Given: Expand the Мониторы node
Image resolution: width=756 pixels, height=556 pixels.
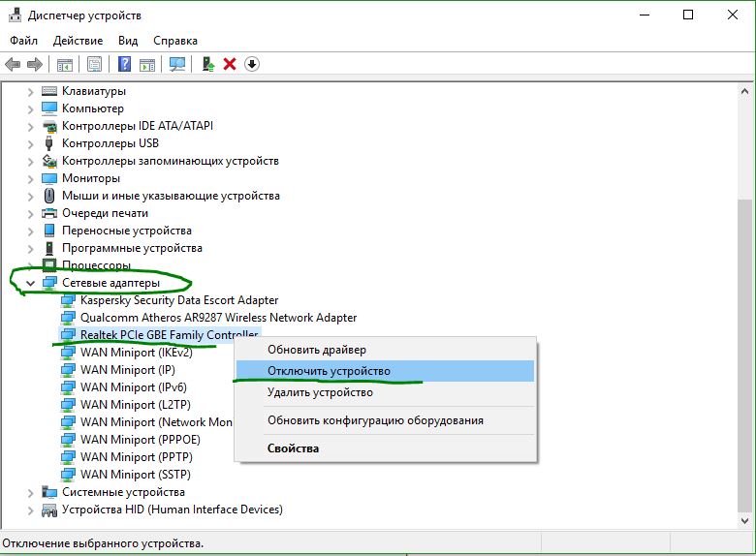Looking at the screenshot, I should click(x=31, y=179).
